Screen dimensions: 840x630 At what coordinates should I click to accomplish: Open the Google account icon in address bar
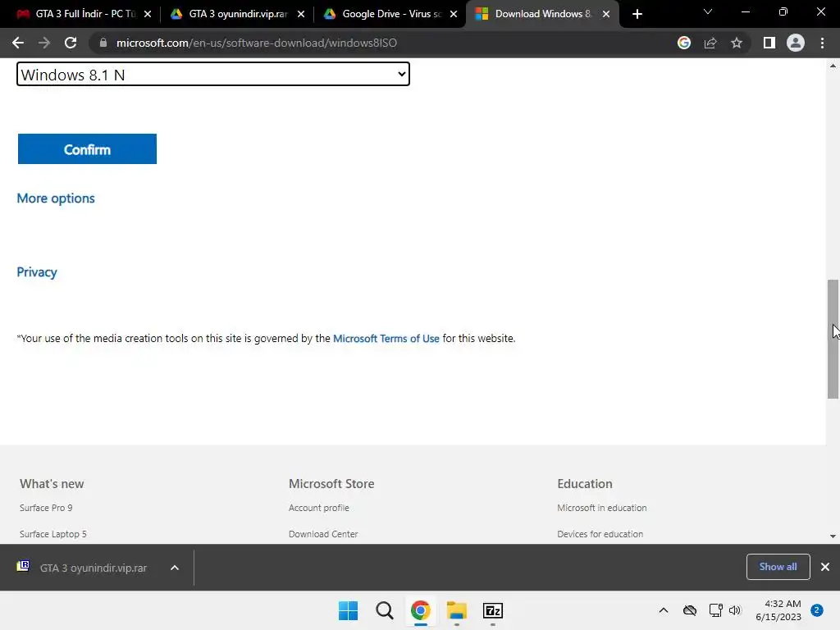684,43
